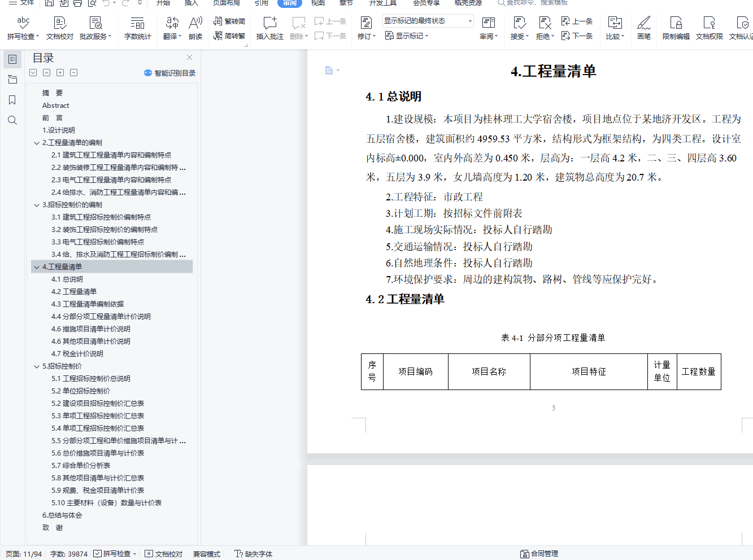Open the bookmark icon in left sidebar
Screen dimensions: 753x560
(12, 100)
